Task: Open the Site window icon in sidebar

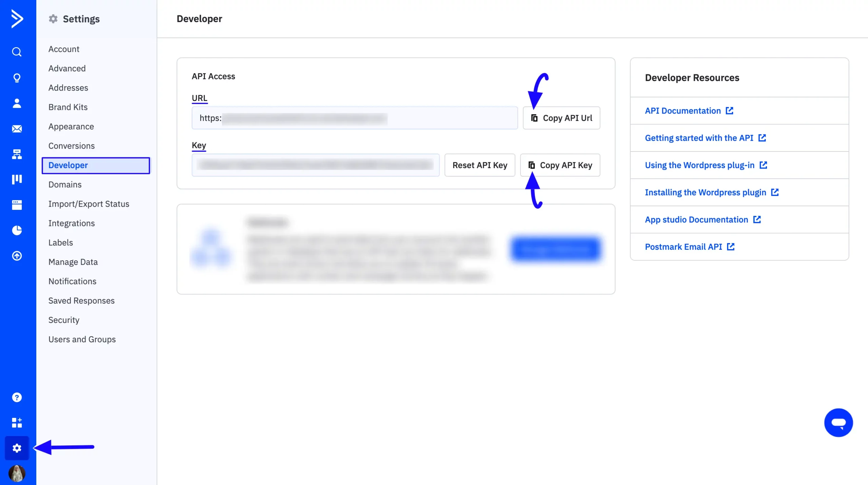Action: point(17,205)
